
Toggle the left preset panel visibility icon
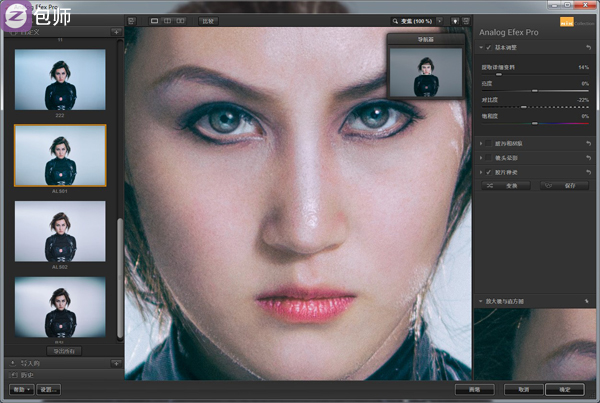click(x=131, y=21)
